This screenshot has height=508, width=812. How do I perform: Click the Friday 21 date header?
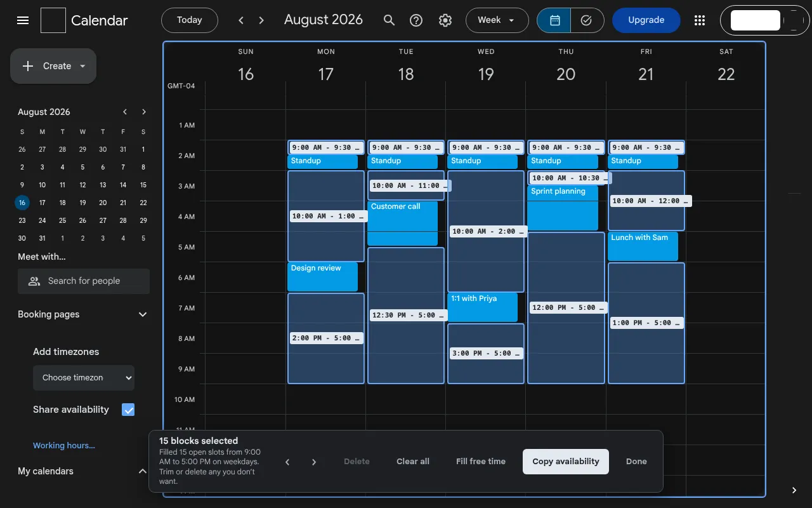tap(646, 74)
